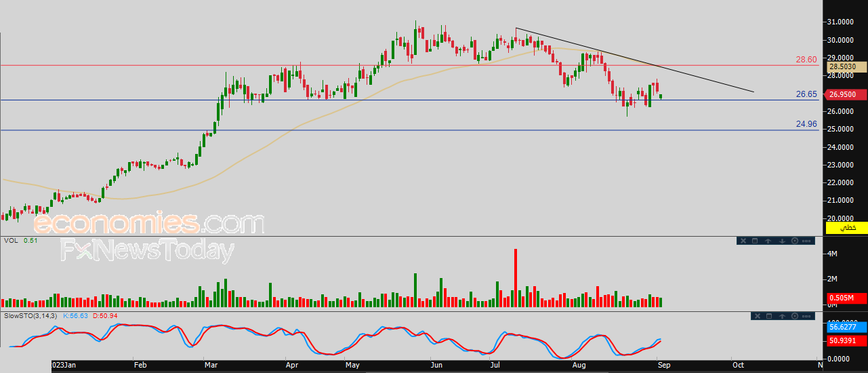
Task: Click the Sep label on time axis
Action: tap(663, 365)
